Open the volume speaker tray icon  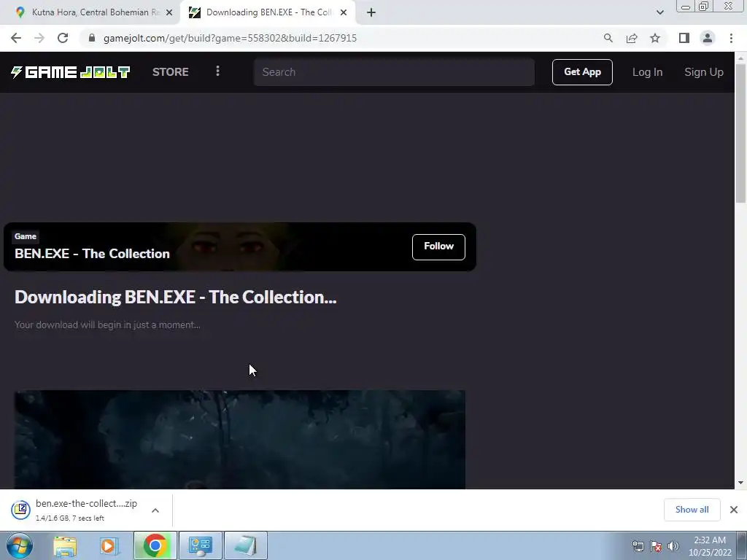click(673, 546)
